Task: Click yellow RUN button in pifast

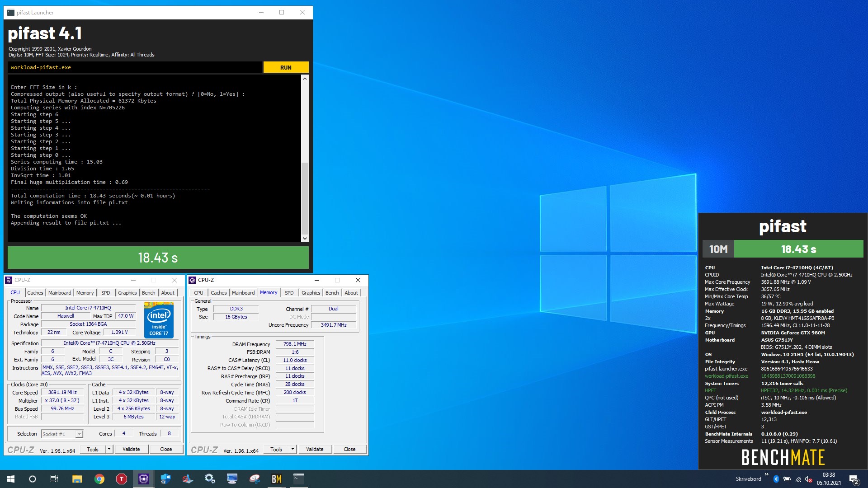Action: [x=286, y=67]
